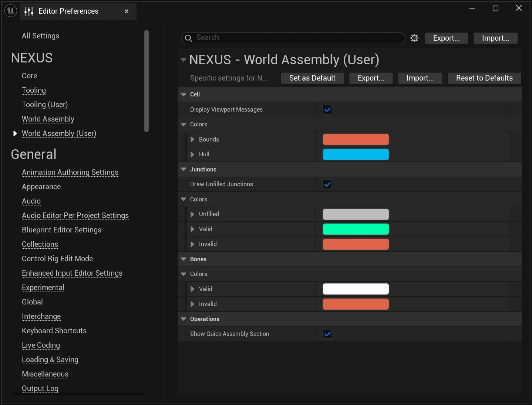Click the top Import... button

click(496, 38)
